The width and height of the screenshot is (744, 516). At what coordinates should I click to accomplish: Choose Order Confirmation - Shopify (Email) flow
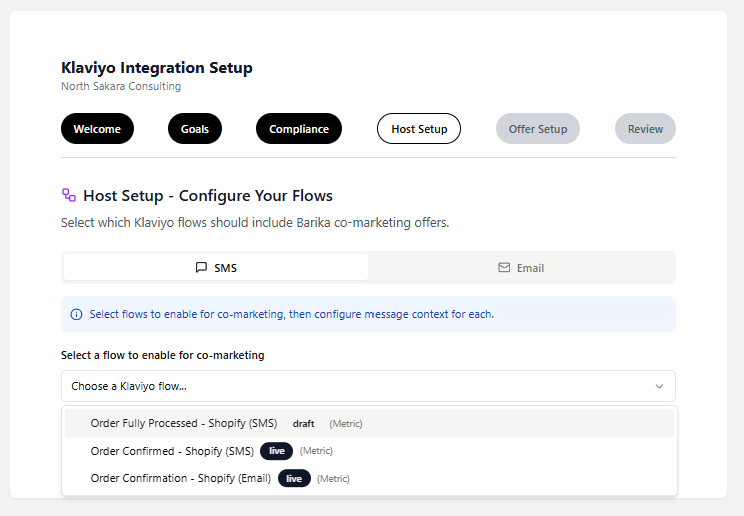pos(181,478)
